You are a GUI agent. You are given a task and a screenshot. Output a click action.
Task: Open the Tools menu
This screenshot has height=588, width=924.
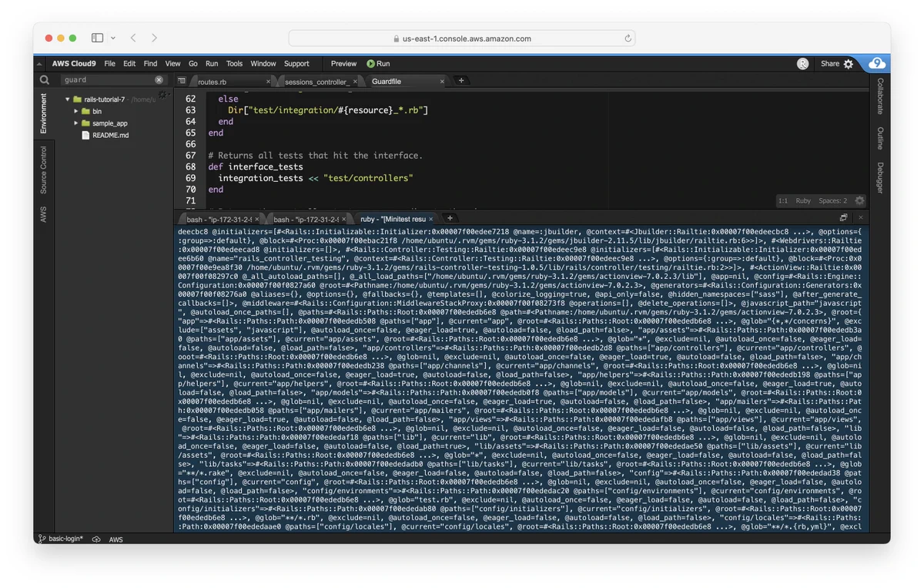point(234,64)
